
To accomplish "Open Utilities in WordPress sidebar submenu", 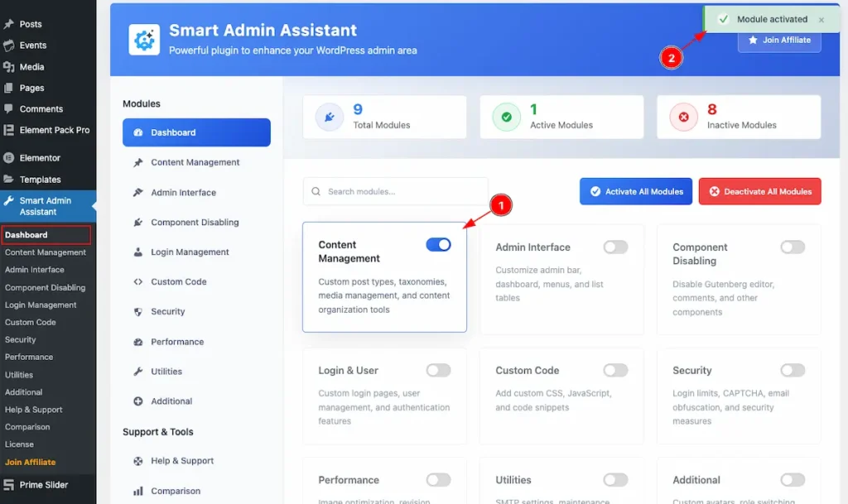I will (19, 375).
